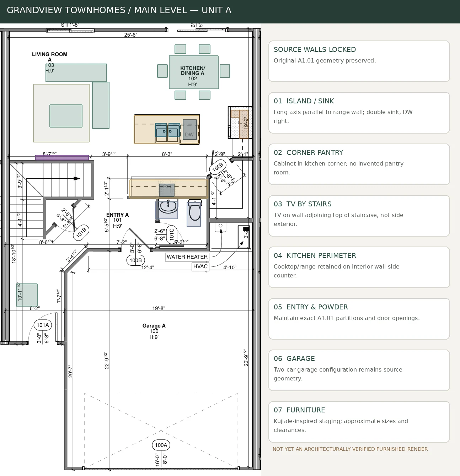Select the living room area rug
This screenshot has height=476, width=460.
[61, 113]
